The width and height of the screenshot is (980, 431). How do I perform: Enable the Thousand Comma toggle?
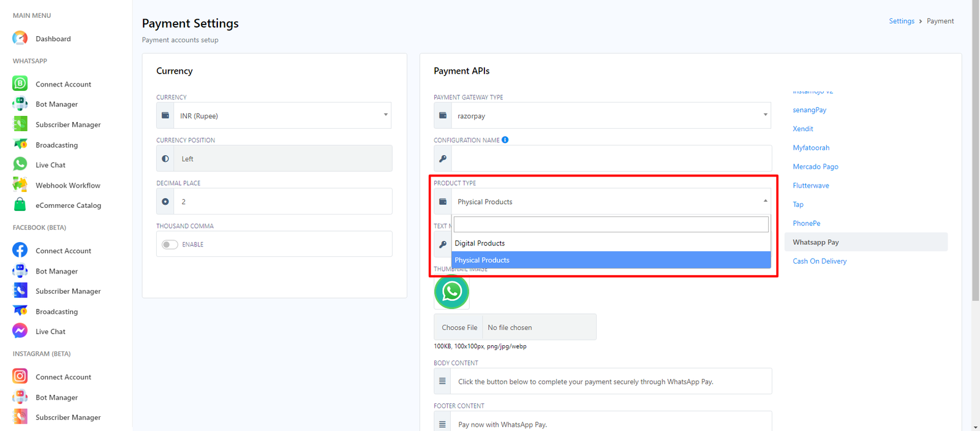tap(170, 245)
